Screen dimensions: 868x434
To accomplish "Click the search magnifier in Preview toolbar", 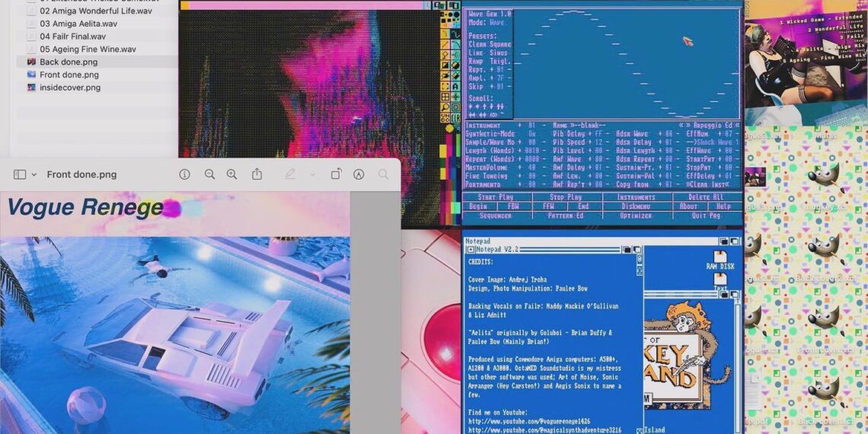I will coord(384,174).
